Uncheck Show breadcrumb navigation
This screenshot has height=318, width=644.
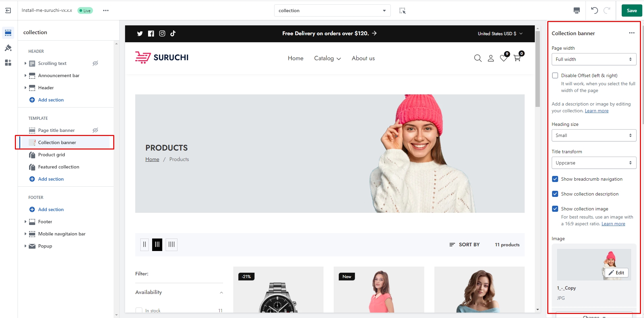point(555,179)
